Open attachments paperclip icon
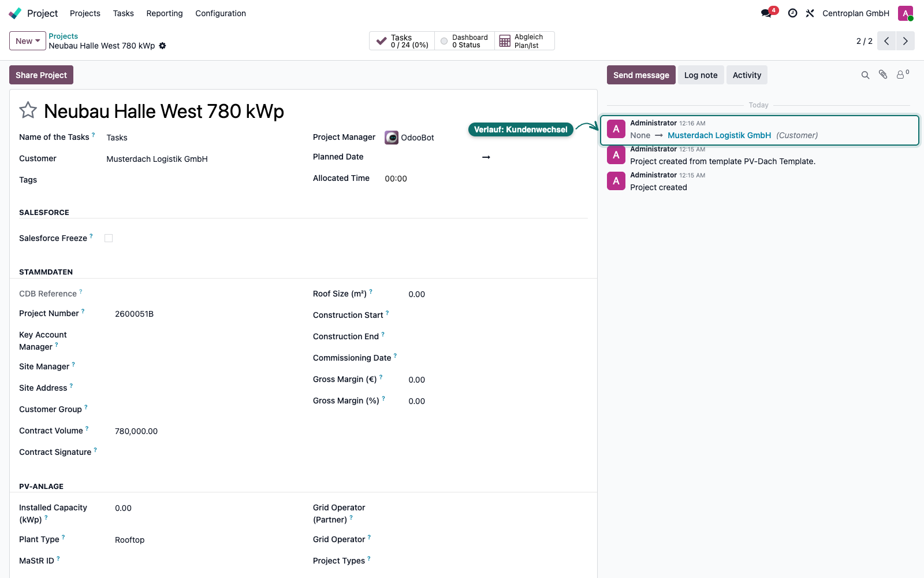This screenshot has width=924, height=578. tap(883, 75)
